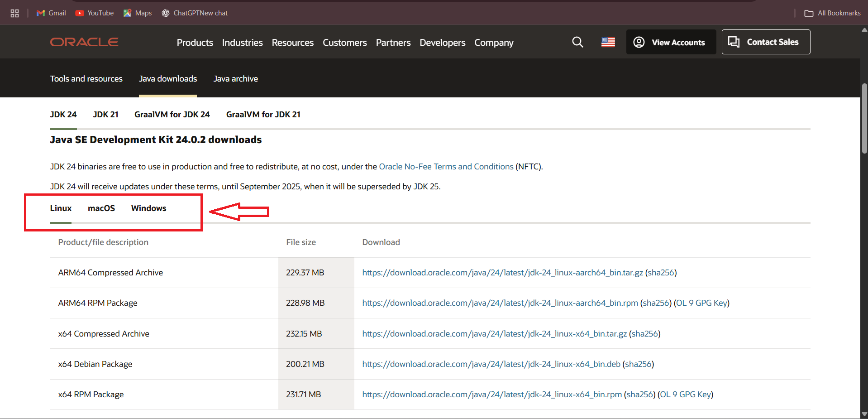Open the Java archive section
This screenshot has width=868, height=419.
point(235,79)
